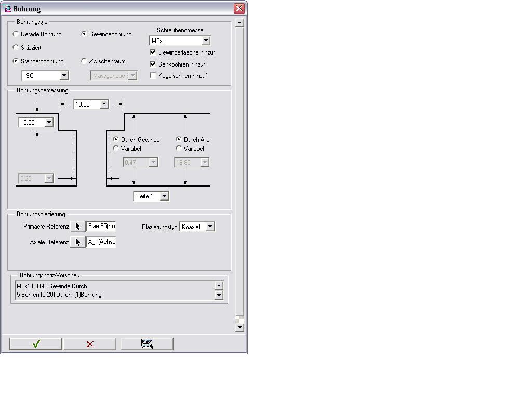Select Variabel under Durch Gewinde
Viewport: 532px width, 399px height.
116,148
